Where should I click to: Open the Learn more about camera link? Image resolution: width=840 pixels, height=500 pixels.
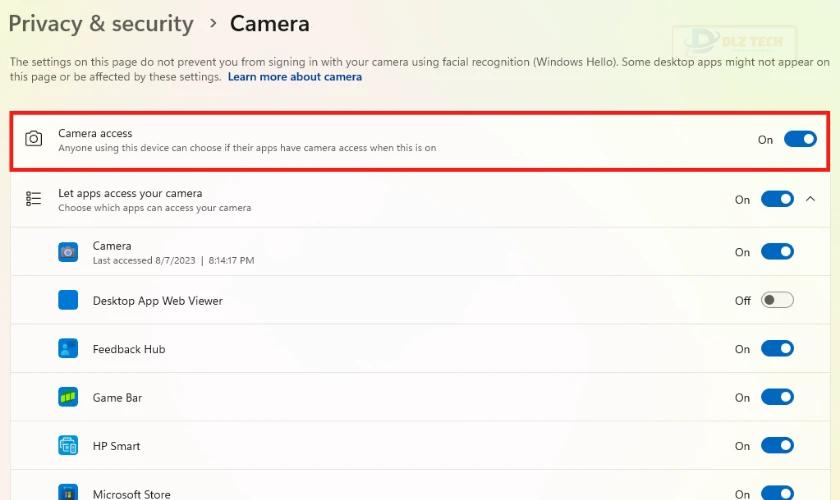(295, 77)
